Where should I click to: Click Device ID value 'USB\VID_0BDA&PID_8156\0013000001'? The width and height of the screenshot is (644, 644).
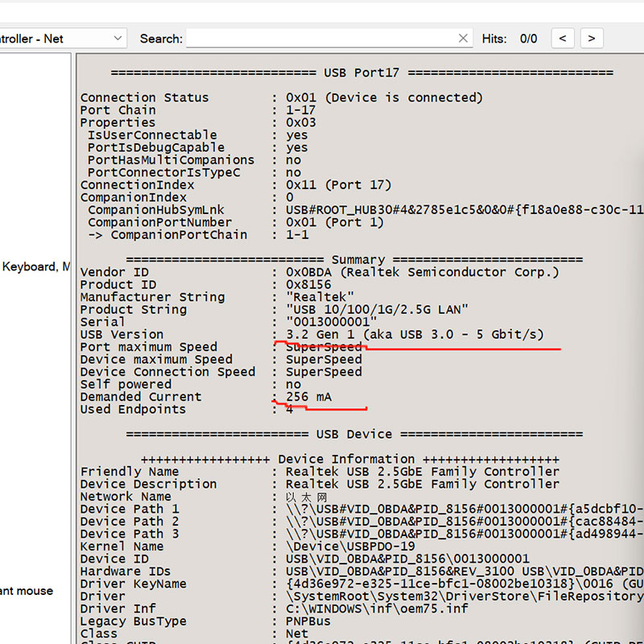coord(408,559)
